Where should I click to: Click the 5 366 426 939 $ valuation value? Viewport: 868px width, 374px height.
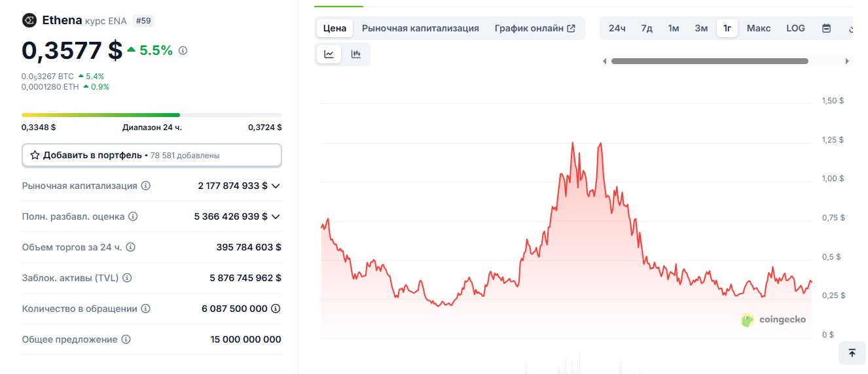tap(231, 216)
